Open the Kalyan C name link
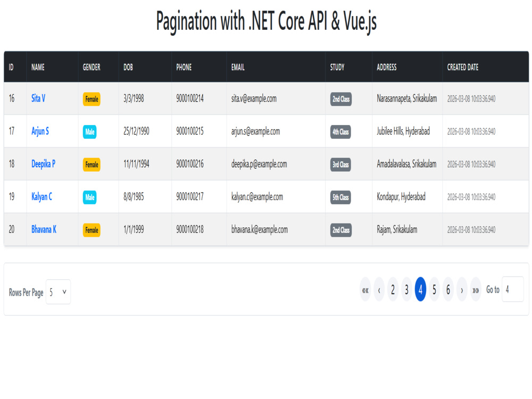This screenshot has height=399, width=532. pos(41,197)
